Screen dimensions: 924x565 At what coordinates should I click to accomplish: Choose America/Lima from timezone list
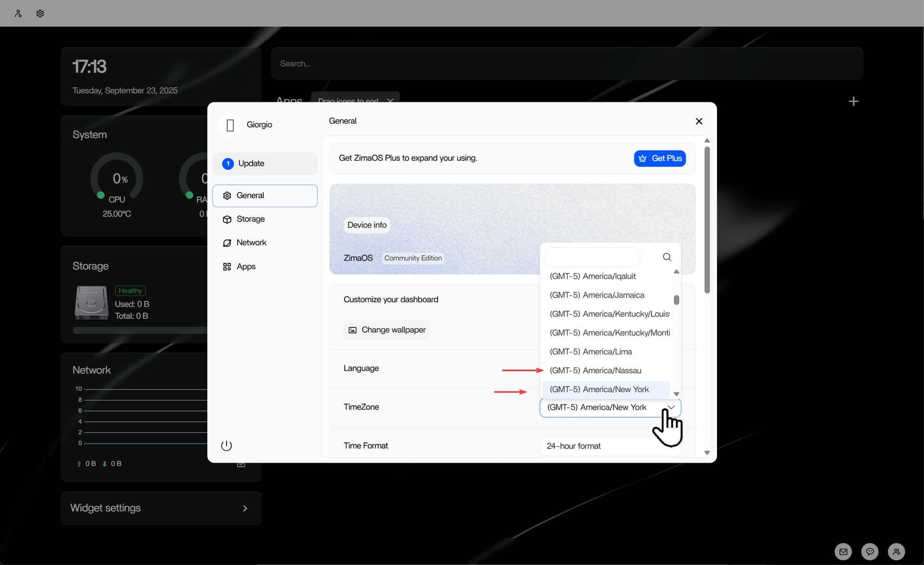tap(590, 352)
